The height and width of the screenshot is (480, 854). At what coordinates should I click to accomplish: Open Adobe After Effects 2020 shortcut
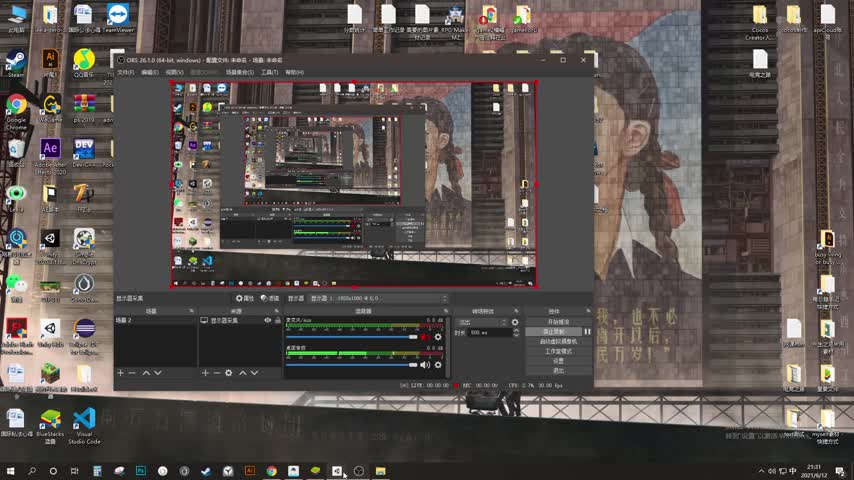[x=50, y=156]
